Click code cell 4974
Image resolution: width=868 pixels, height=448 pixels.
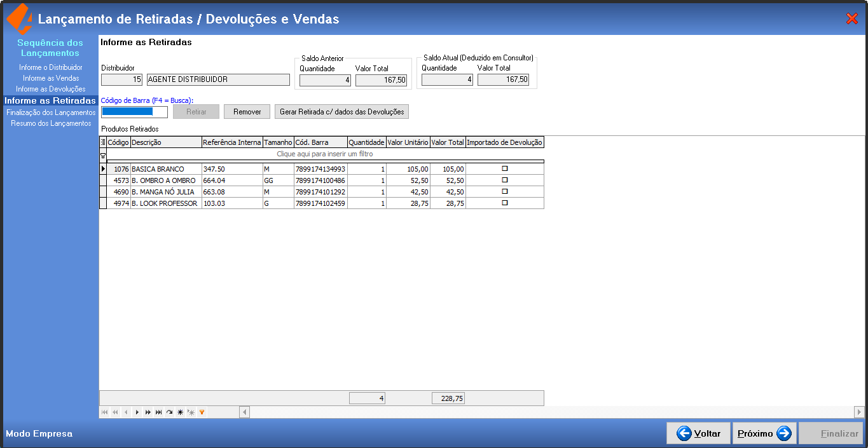tap(118, 203)
